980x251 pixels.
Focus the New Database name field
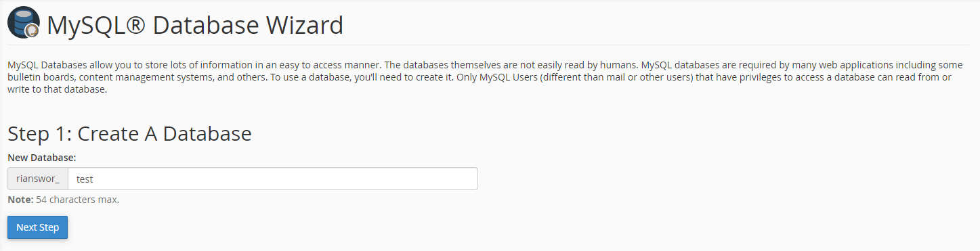click(x=273, y=179)
